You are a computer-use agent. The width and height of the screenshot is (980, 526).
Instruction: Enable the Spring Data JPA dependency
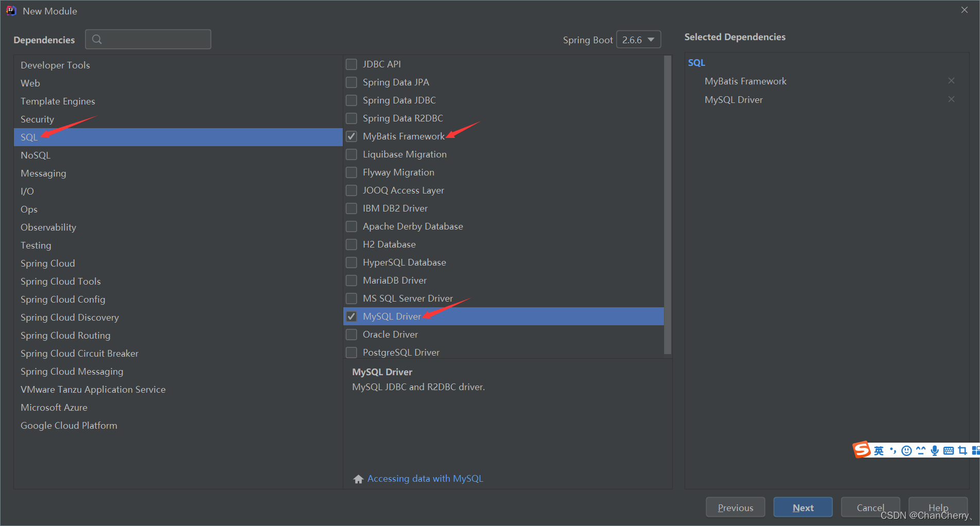(x=352, y=82)
